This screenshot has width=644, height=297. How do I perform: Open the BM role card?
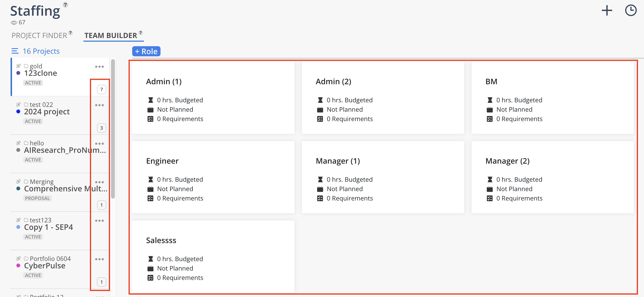(x=552, y=98)
